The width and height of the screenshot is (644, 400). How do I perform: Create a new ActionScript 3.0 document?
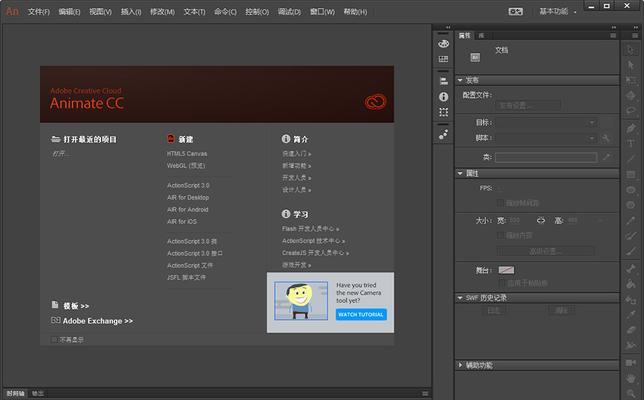(188, 186)
